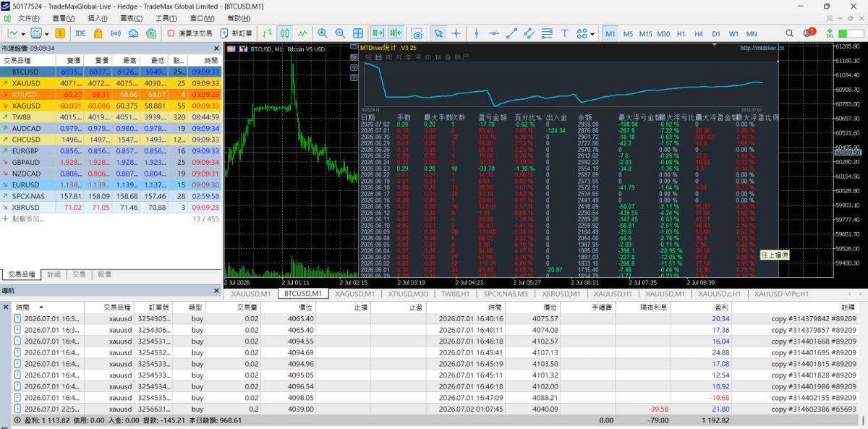The width and height of the screenshot is (868, 429).
Task: Open the 圖表 menu
Action: (132, 18)
